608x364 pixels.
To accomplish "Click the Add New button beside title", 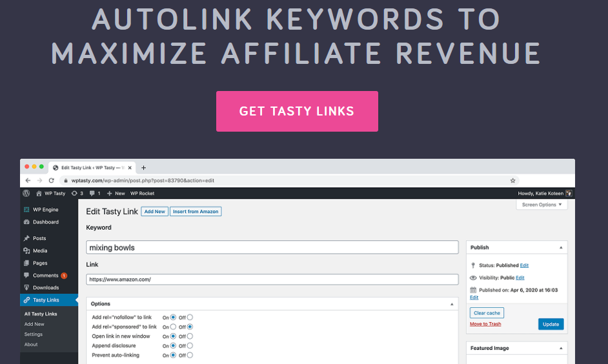I will [154, 212].
